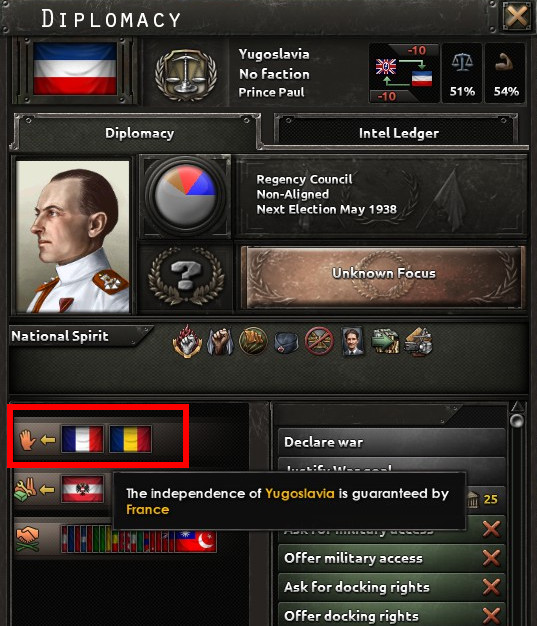The image size is (537, 626).
Task: Click the party popularity pie chart
Action: 185,196
